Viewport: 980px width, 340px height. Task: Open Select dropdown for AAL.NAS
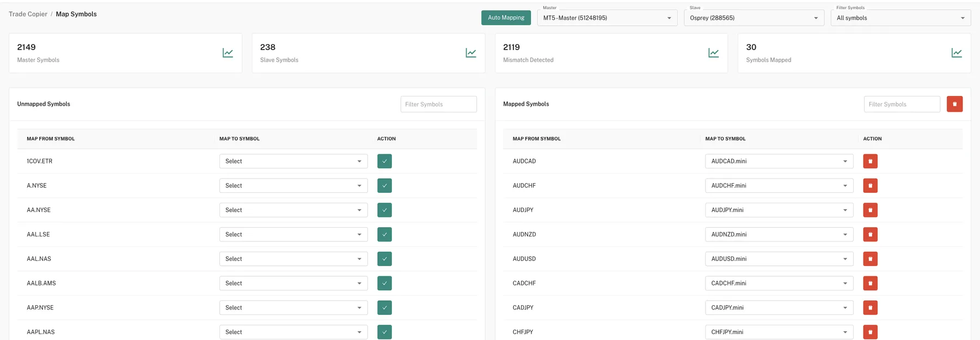pyautogui.click(x=293, y=259)
